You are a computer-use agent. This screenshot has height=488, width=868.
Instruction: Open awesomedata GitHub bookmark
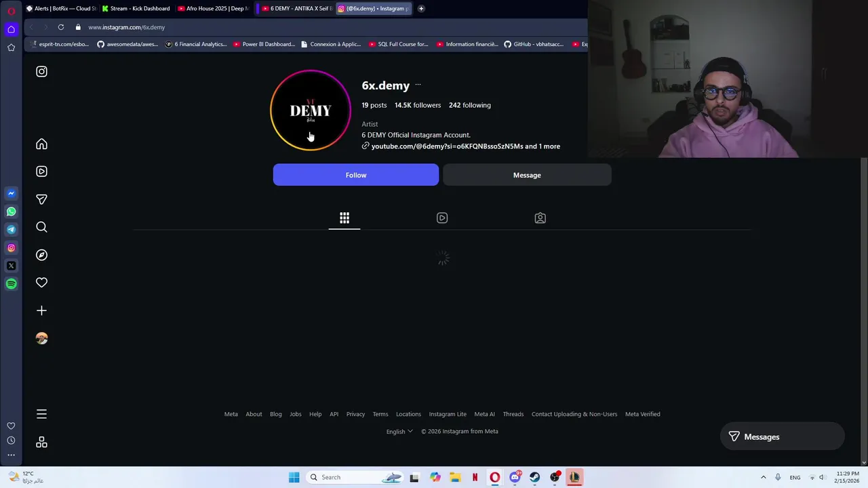coord(127,44)
